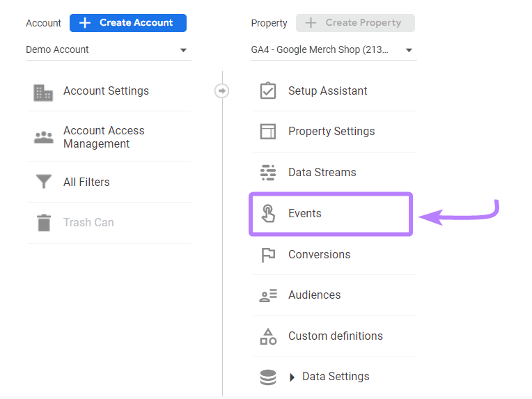Open the Trash Can item

tap(88, 223)
